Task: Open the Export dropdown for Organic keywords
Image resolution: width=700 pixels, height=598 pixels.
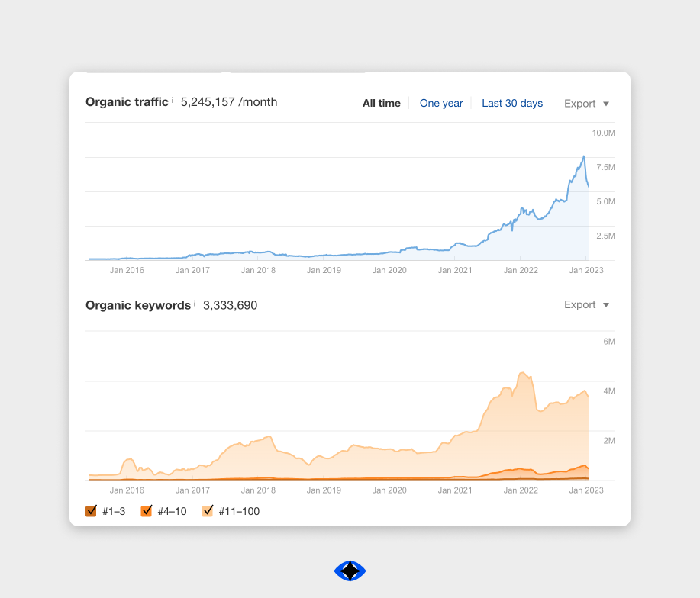Action: pos(586,304)
